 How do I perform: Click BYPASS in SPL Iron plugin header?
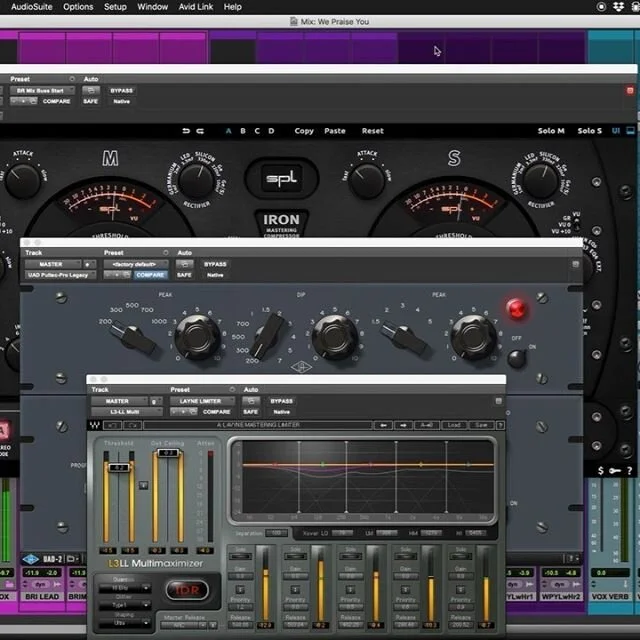(122, 91)
